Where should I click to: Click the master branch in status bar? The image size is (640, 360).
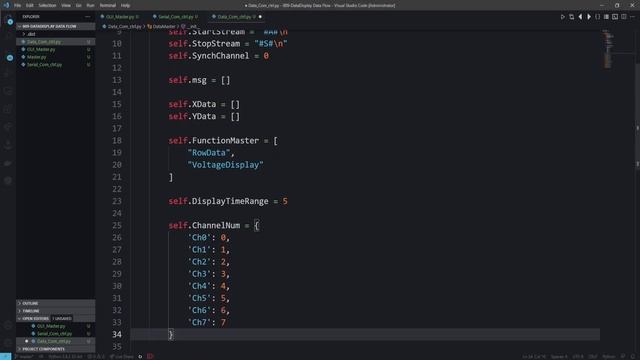[24, 356]
